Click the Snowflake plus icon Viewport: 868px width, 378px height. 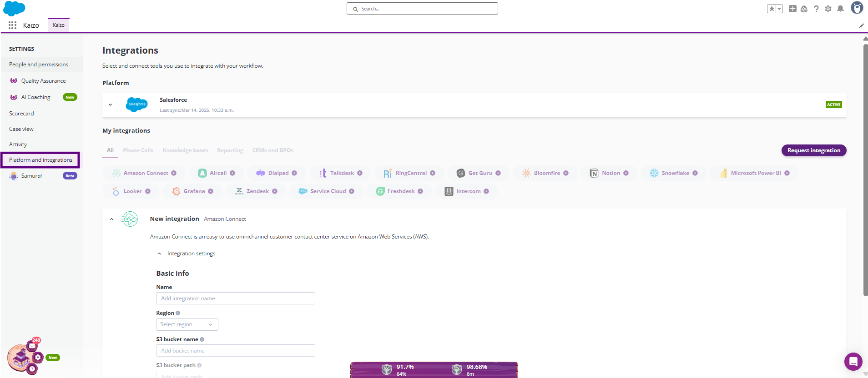[695, 173]
